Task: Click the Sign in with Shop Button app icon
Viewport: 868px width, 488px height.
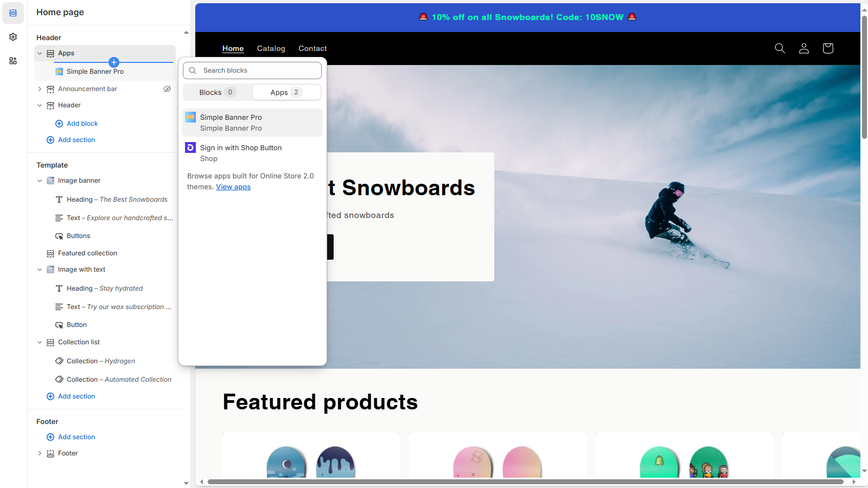Action: [190, 147]
